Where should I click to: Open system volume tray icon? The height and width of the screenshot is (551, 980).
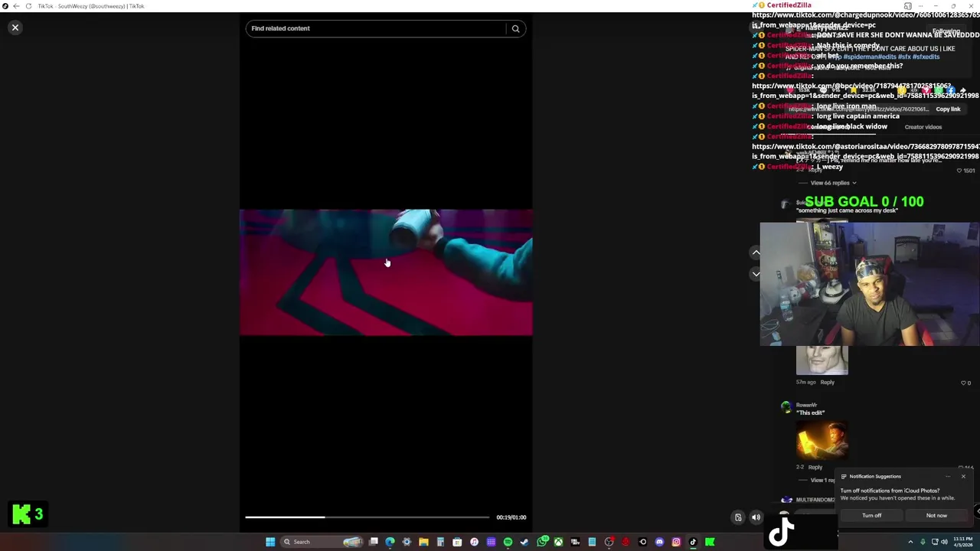point(944,542)
